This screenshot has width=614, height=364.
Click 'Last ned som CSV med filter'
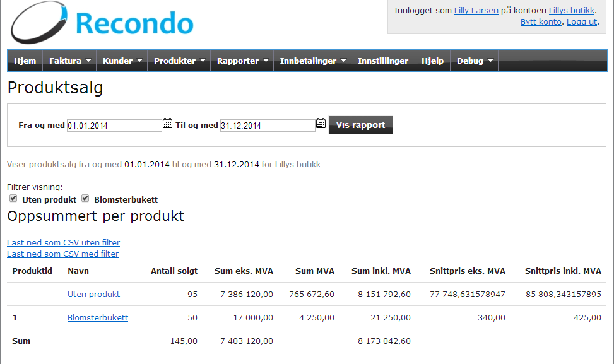click(62, 254)
